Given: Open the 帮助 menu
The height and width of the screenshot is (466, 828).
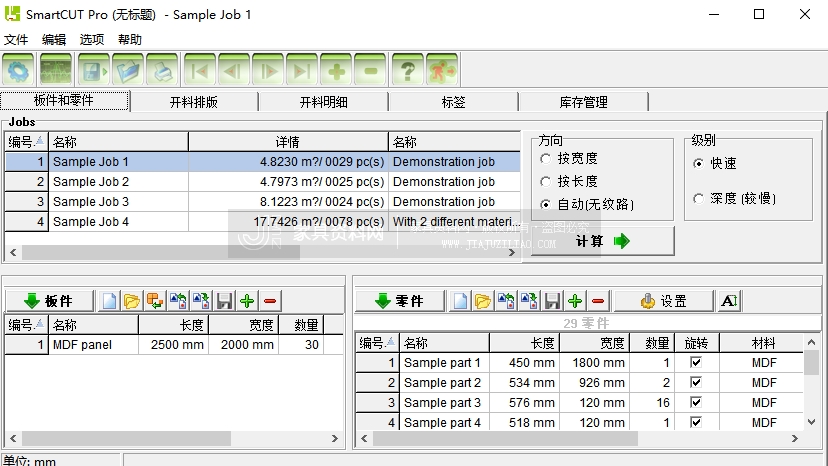Looking at the screenshot, I should (x=130, y=40).
